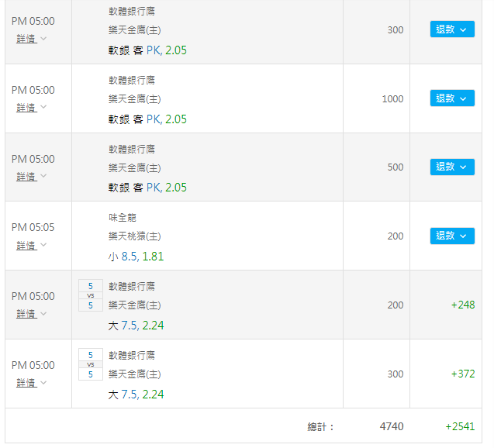Expand chevron beside 詳情 in the +372 row
This screenshot has width=494, height=448.
pos(43,382)
